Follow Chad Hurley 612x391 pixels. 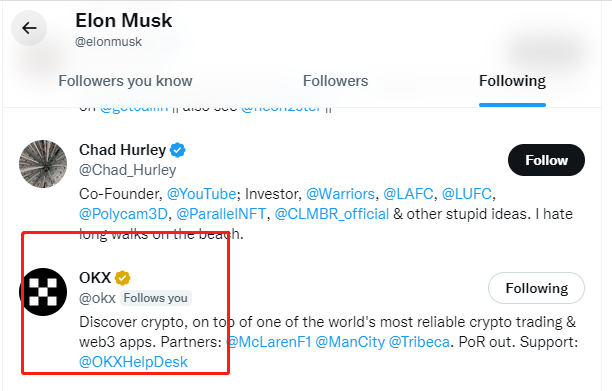point(546,160)
